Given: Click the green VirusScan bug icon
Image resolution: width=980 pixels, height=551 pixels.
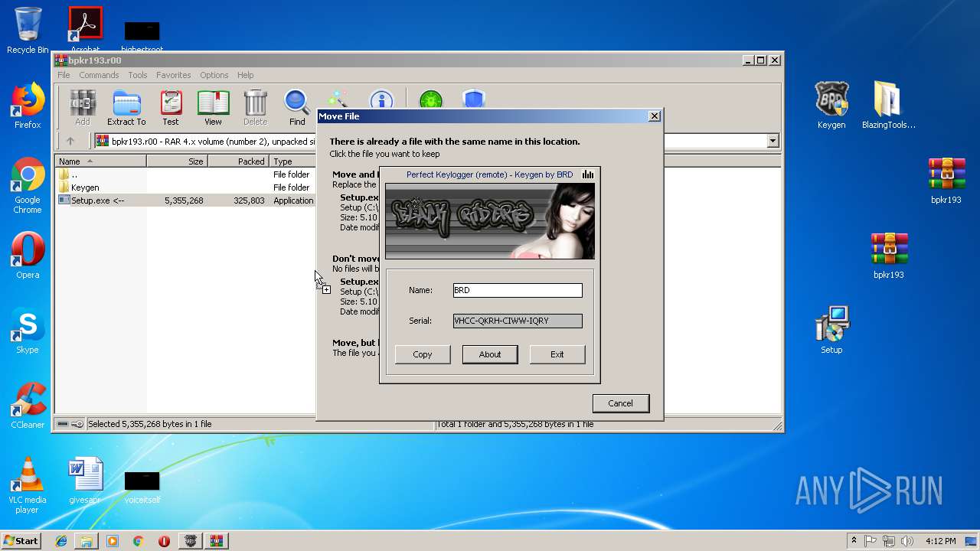Looking at the screenshot, I should point(431,100).
